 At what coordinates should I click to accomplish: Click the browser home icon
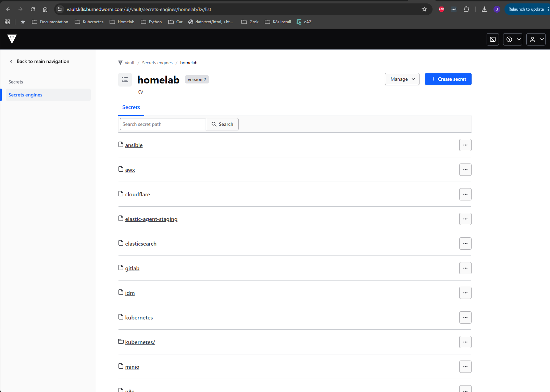click(45, 9)
